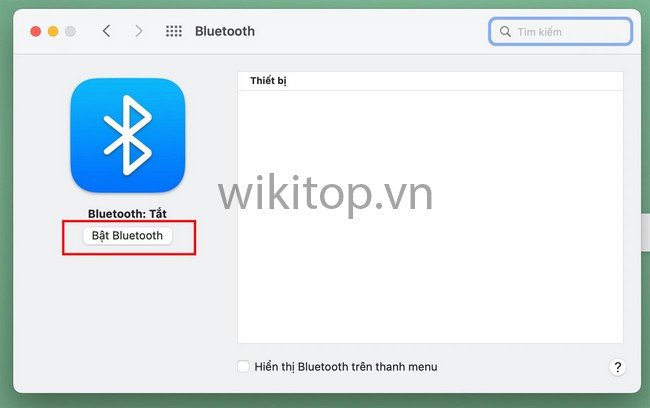Turn on Bluetooth with 'Bật Bluetooth'
Viewport: 650px width, 408px height.
[x=127, y=236]
